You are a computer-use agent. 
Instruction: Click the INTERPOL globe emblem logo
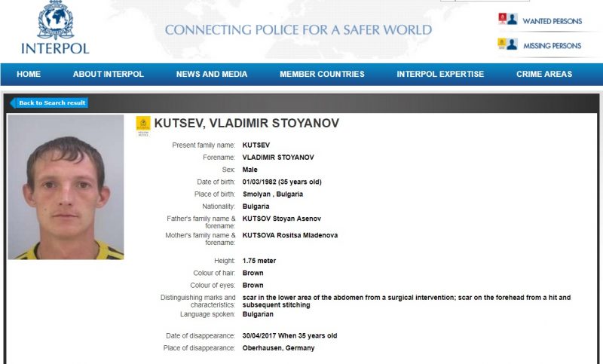click(55, 20)
